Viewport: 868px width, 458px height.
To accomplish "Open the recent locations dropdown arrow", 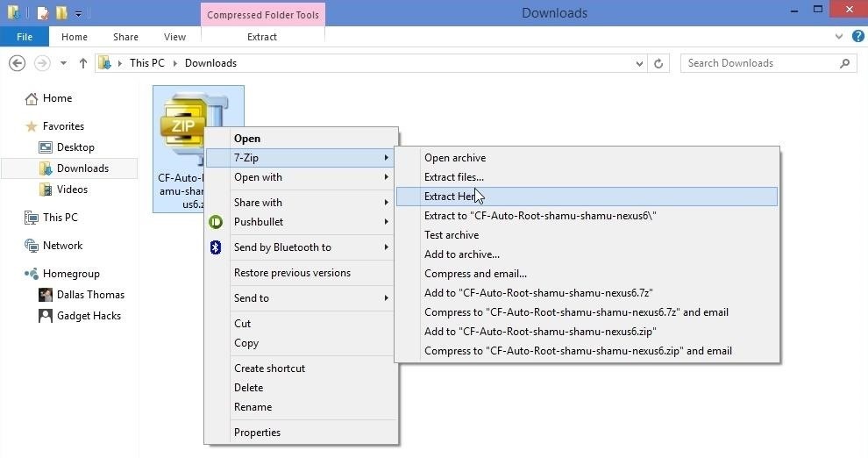I will [x=64, y=63].
